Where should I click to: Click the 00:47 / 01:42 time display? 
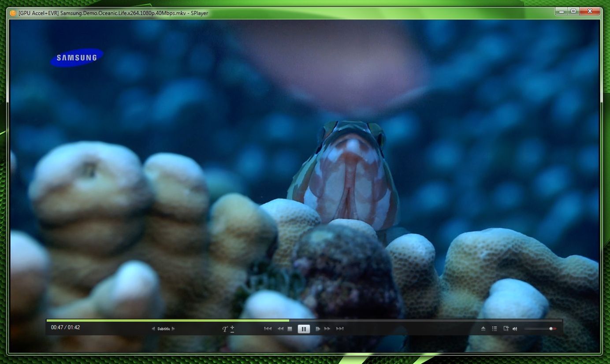pyautogui.click(x=65, y=327)
